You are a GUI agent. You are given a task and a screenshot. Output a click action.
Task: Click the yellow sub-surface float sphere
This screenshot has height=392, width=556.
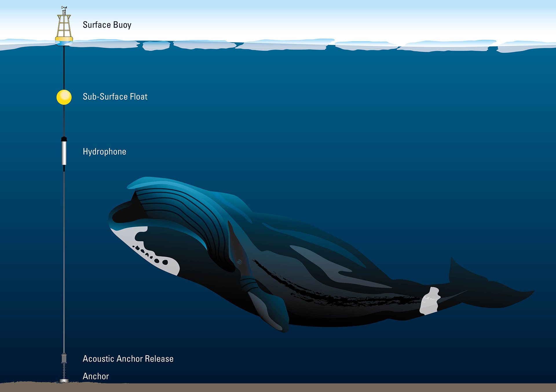coord(64,97)
